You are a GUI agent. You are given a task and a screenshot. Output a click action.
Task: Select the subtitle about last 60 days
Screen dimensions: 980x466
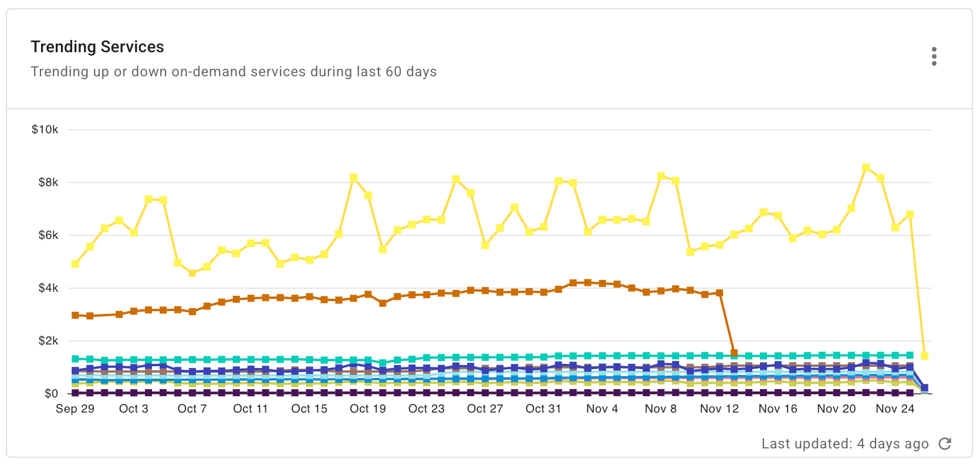point(234,72)
